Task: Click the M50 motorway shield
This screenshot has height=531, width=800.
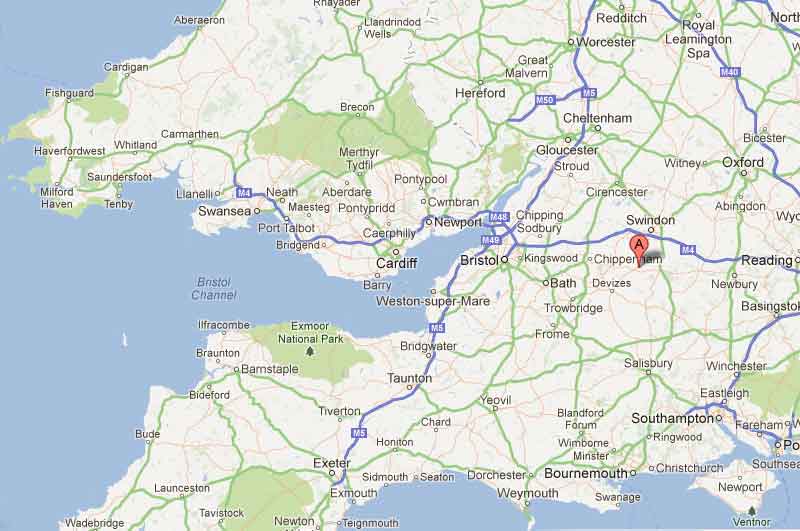Action: (544, 100)
